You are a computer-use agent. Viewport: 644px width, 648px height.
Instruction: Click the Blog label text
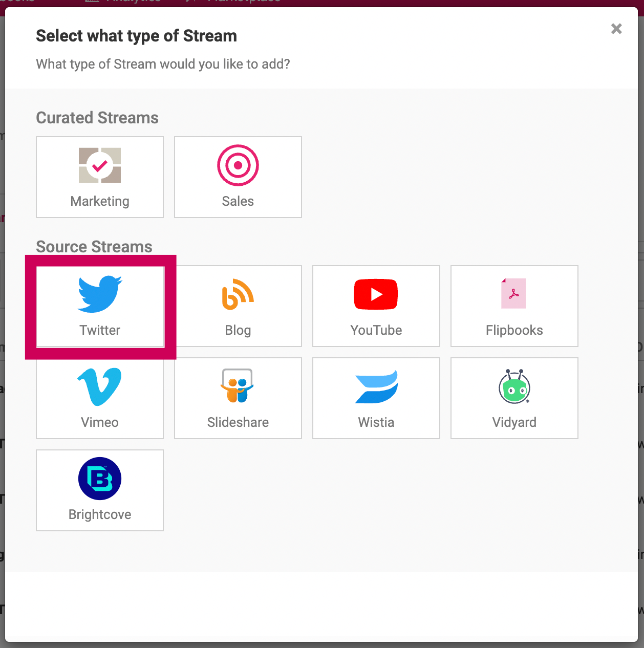pyautogui.click(x=238, y=330)
